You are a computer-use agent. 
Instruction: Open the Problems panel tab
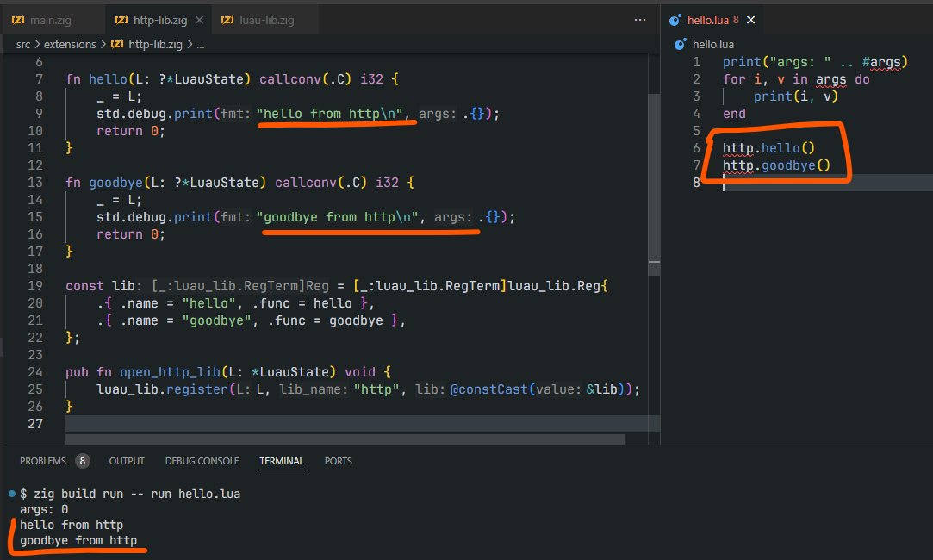43,461
